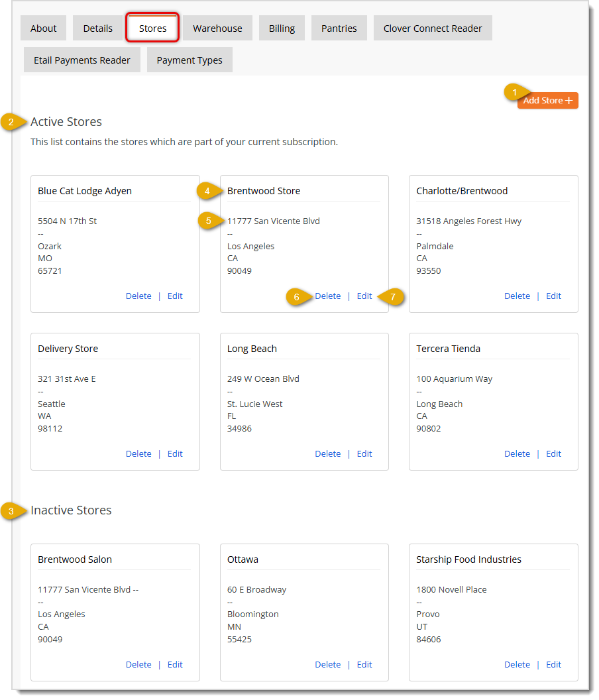Select the Stores tab

pos(152,28)
